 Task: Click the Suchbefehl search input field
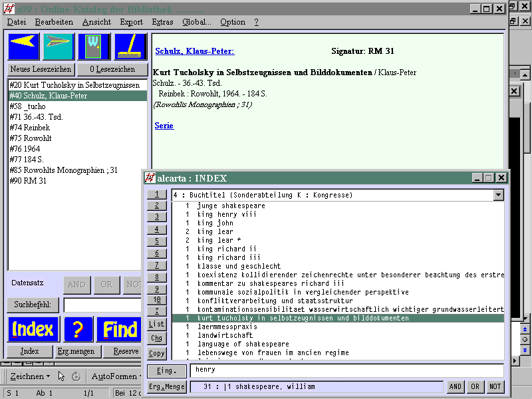pos(103,305)
